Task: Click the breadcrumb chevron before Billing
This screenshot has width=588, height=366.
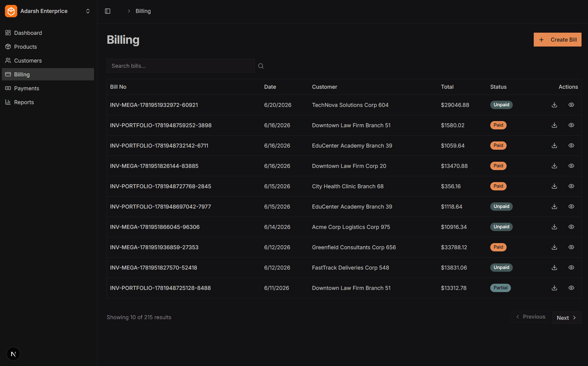Action: 129,11
